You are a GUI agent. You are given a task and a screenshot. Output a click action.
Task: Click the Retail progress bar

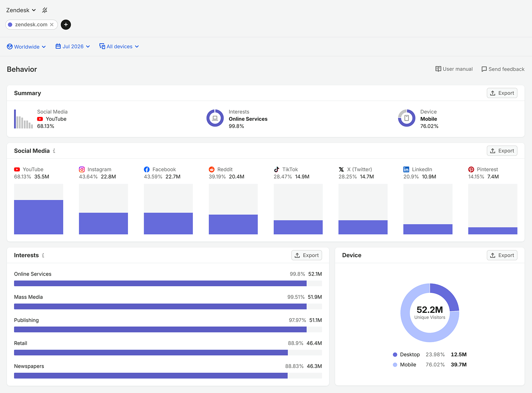click(168, 352)
